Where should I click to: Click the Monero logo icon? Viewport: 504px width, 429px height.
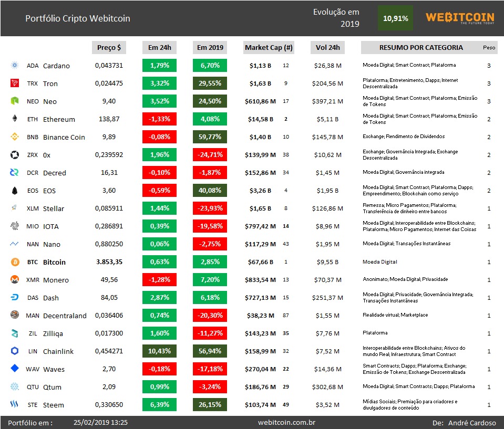click(15, 280)
